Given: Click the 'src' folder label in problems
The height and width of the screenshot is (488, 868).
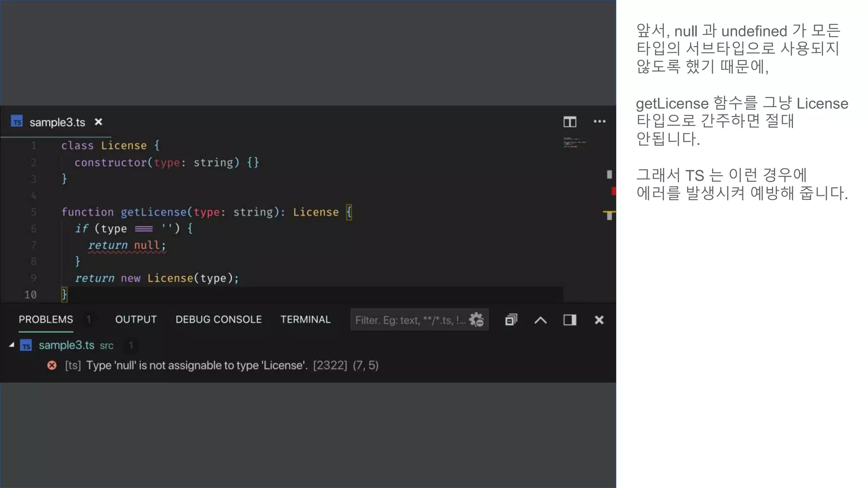Looking at the screenshot, I should click(x=107, y=346).
